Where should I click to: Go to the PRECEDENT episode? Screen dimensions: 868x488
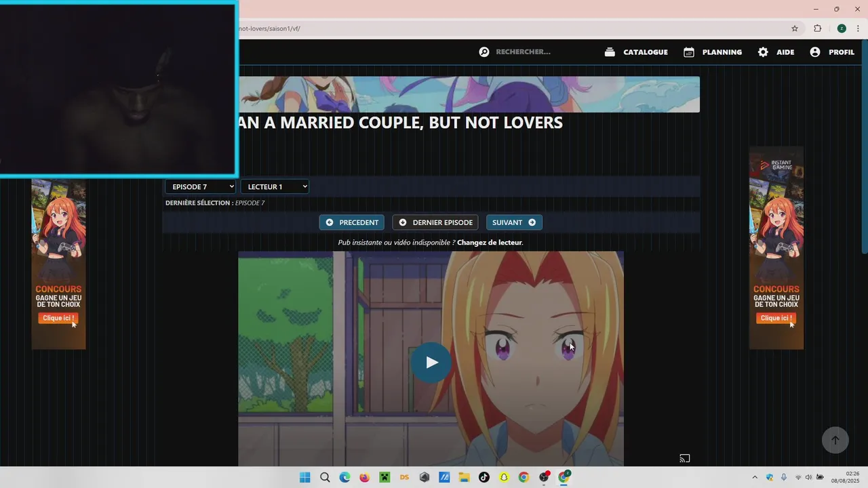click(x=352, y=222)
